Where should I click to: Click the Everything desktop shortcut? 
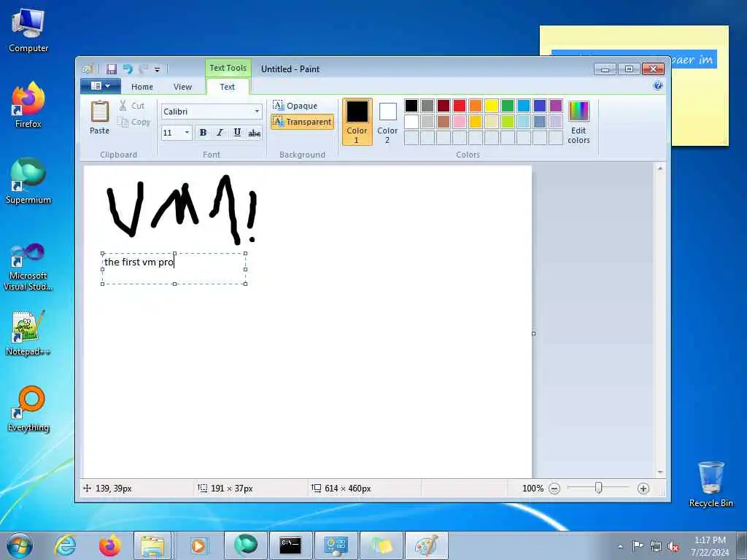tap(28, 408)
